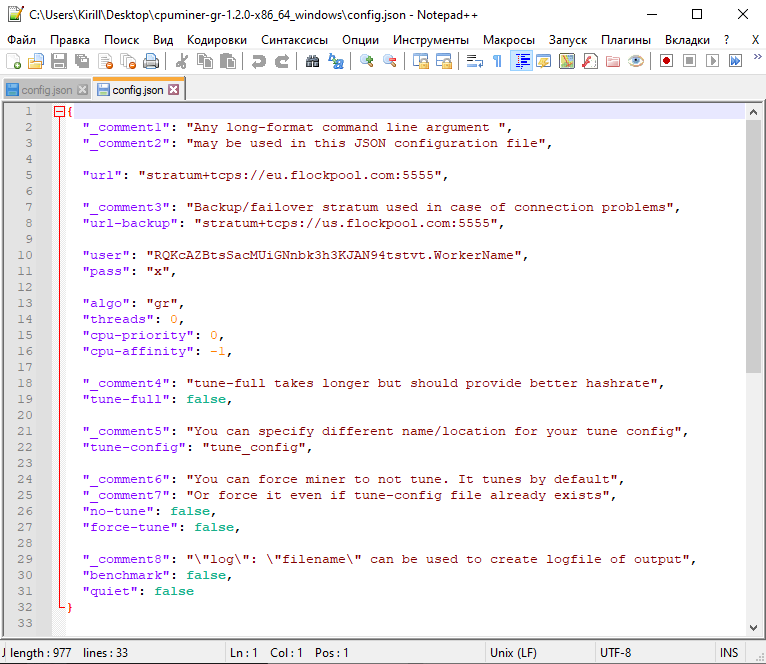The height and width of the screenshot is (664, 766).
Task: Toggle show all characters pilcrow
Action: click(x=497, y=62)
